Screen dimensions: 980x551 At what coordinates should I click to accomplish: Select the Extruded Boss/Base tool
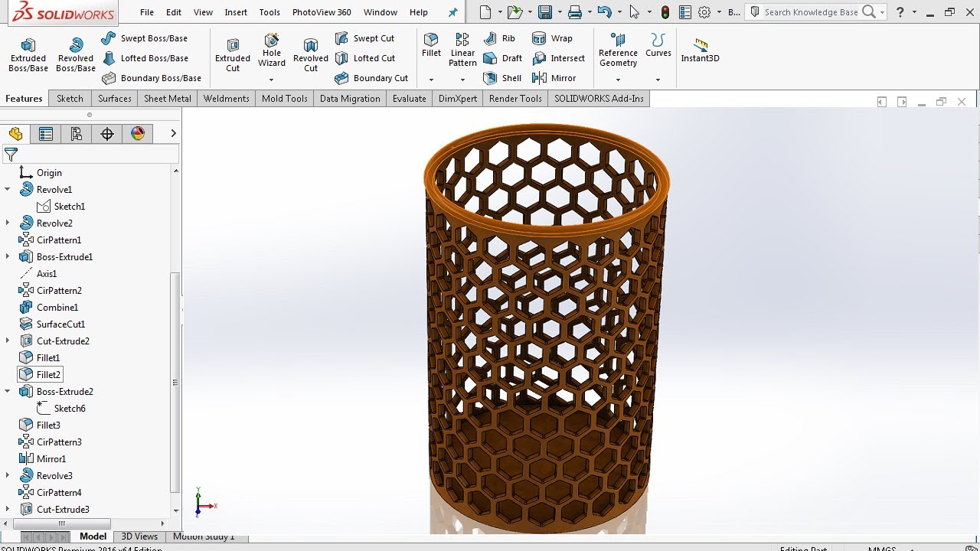[28, 55]
